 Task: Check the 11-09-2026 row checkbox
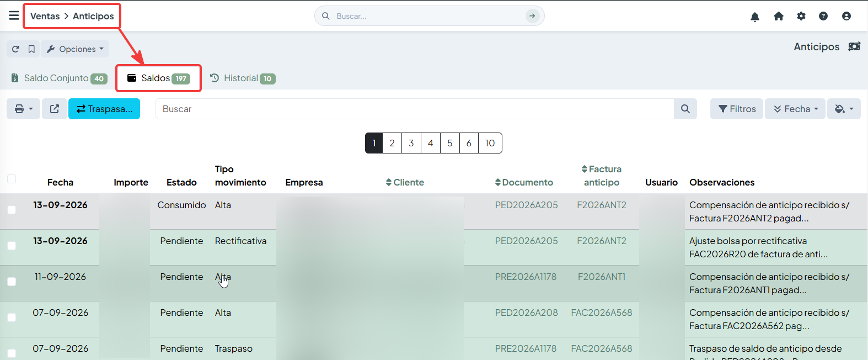[x=12, y=282]
